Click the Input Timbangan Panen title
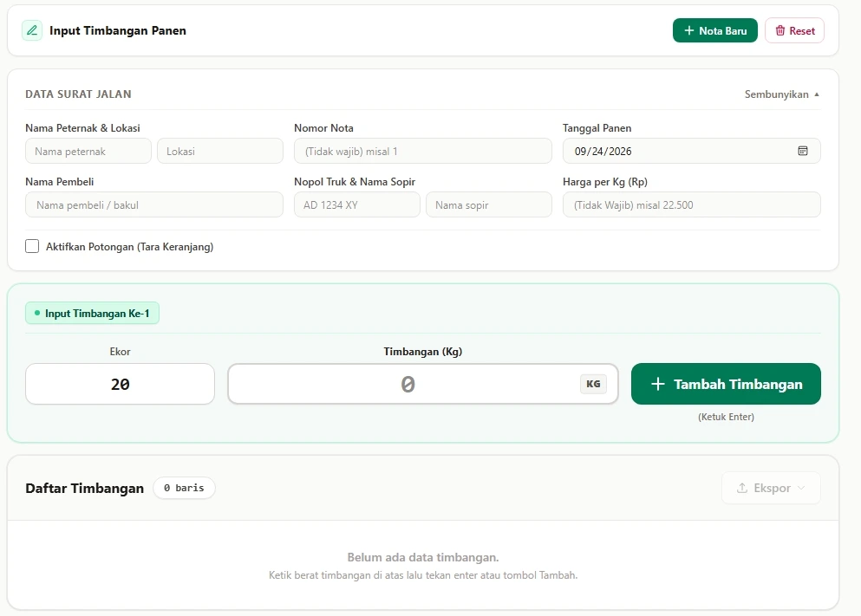This screenshot has height=616, width=861. [x=118, y=30]
